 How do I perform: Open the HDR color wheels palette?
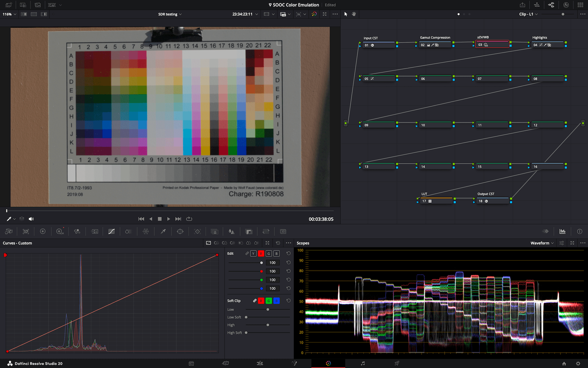coord(60,232)
